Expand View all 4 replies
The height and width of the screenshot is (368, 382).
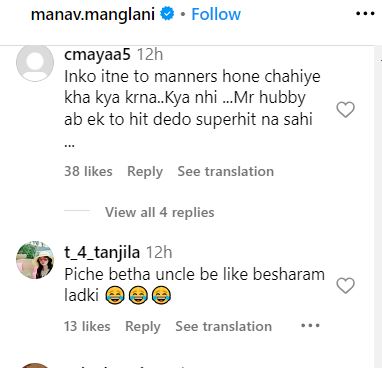coord(160,212)
